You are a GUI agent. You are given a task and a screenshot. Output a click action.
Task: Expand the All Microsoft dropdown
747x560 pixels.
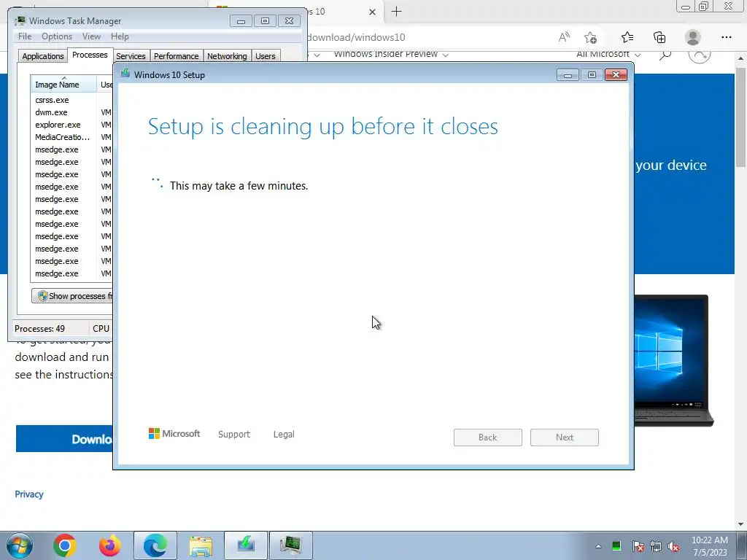pyautogui.click(x=608, y=54)
